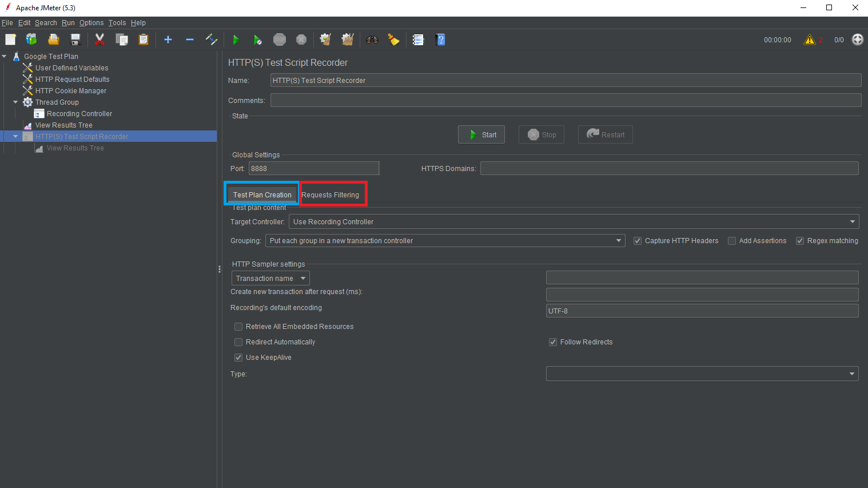The image size is (868, 488).
Task: Open the Run menu
Action: point(68,23)
